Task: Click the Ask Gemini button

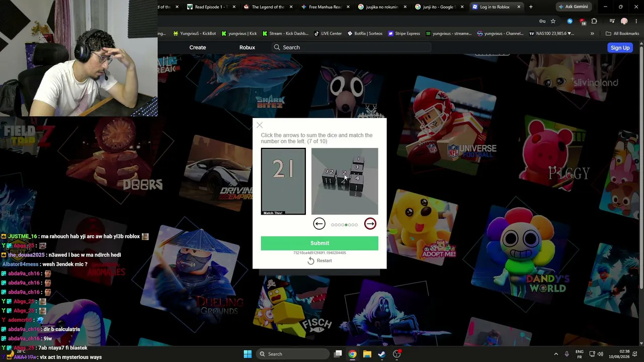Action: coord(573,7)
